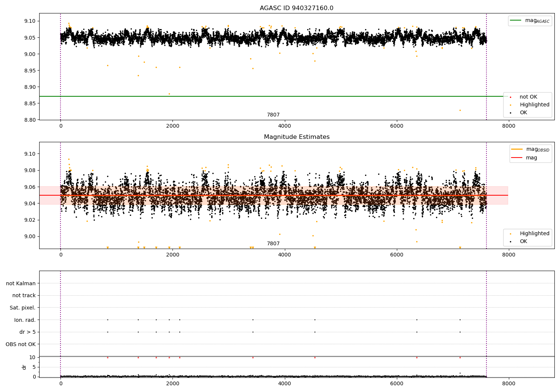Click the 9.05 y-axis tick label
The width and height of the screenshot is (560, 392).
click(x=29, y=38)
